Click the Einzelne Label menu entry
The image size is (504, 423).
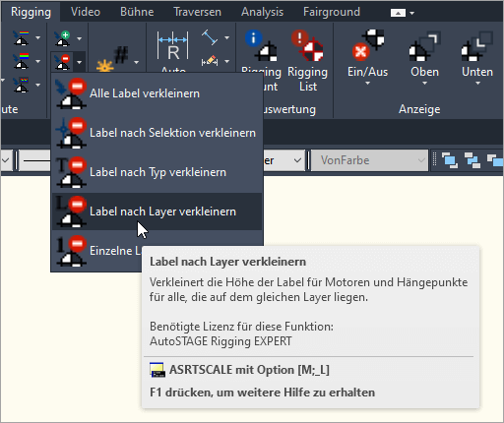coord(97,251)
